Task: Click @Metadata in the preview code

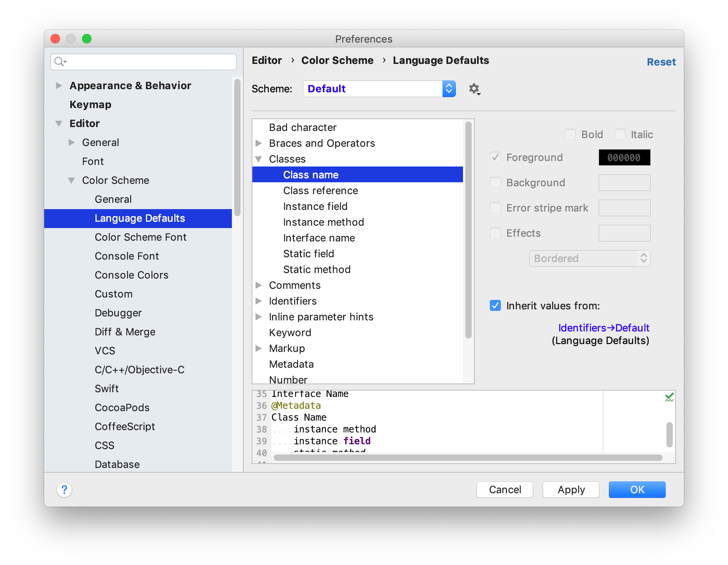Action: pos(296,406)
